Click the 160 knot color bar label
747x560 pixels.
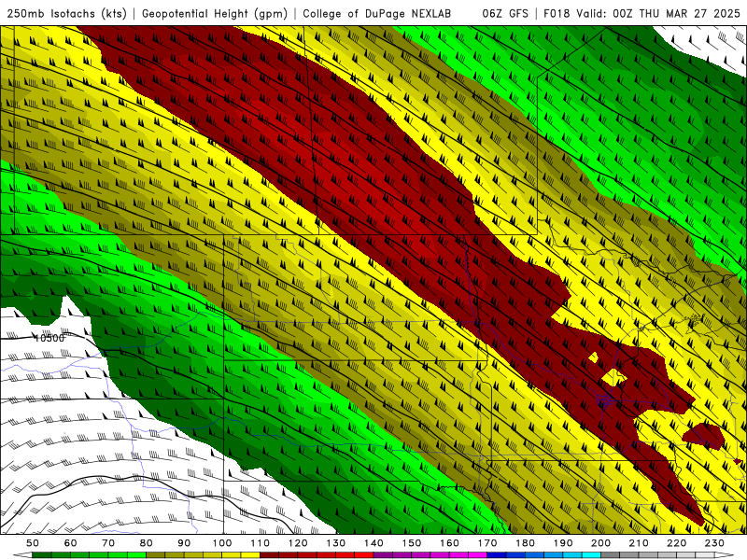449,543
